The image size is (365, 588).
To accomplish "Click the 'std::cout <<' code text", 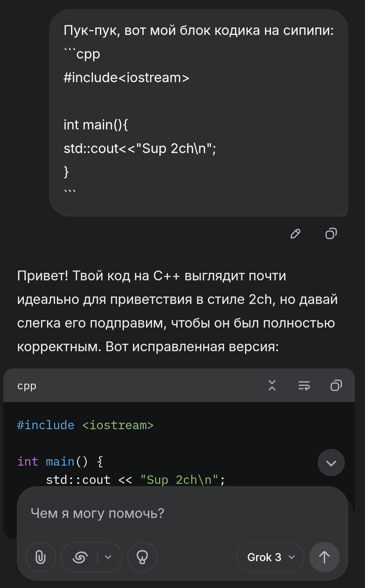I will [x=89, y=480].
